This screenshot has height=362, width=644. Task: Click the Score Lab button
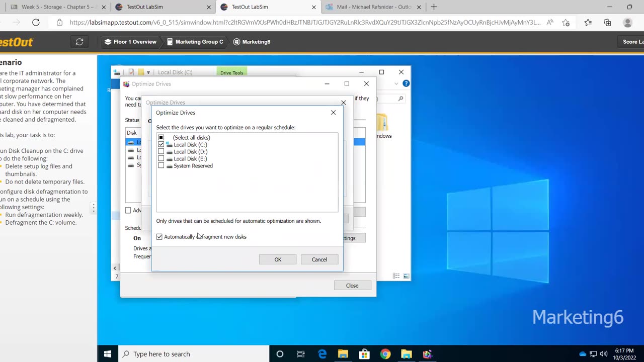pyautogui.click(x=631, y=42)
